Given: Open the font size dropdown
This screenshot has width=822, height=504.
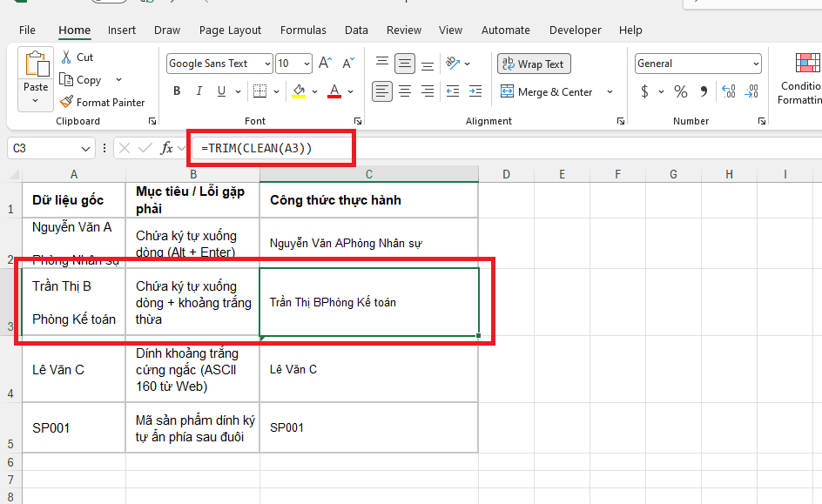Looking at the screenshot, I should coord(307,64).
